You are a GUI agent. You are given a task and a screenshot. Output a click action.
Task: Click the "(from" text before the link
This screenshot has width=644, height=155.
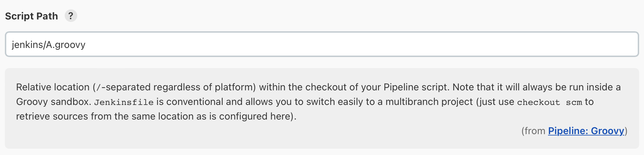click(x=533, y=131)
